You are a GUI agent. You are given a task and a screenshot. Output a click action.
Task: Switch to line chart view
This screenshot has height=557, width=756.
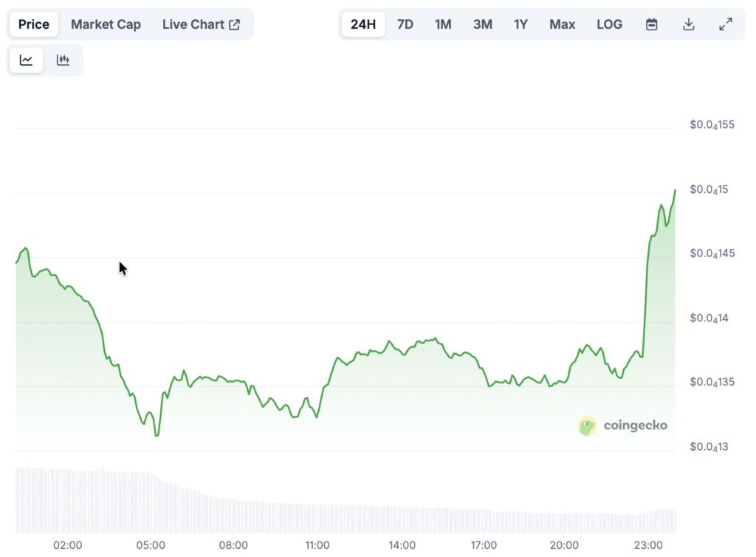26,61
